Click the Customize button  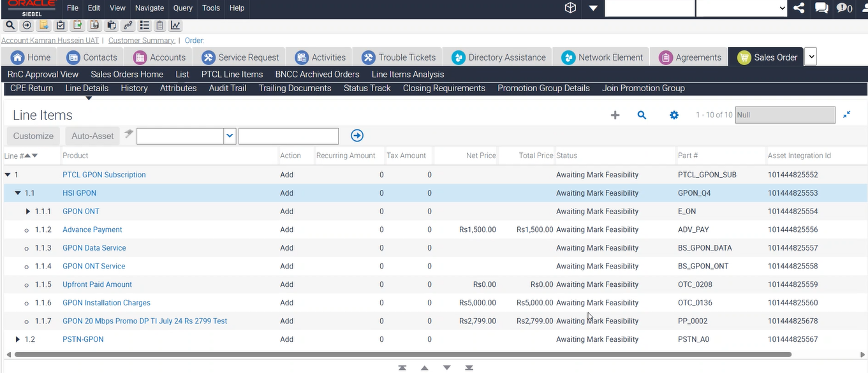click(x=33, y=136)
